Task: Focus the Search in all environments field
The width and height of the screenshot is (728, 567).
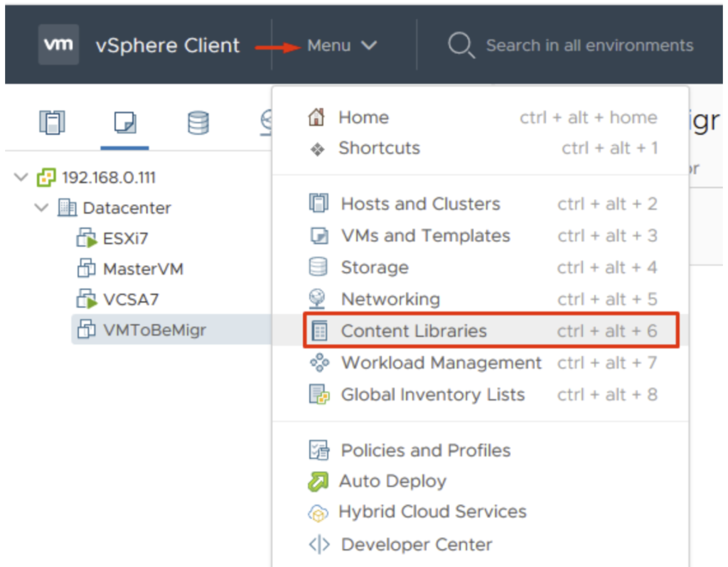Action: coord(589,45)
